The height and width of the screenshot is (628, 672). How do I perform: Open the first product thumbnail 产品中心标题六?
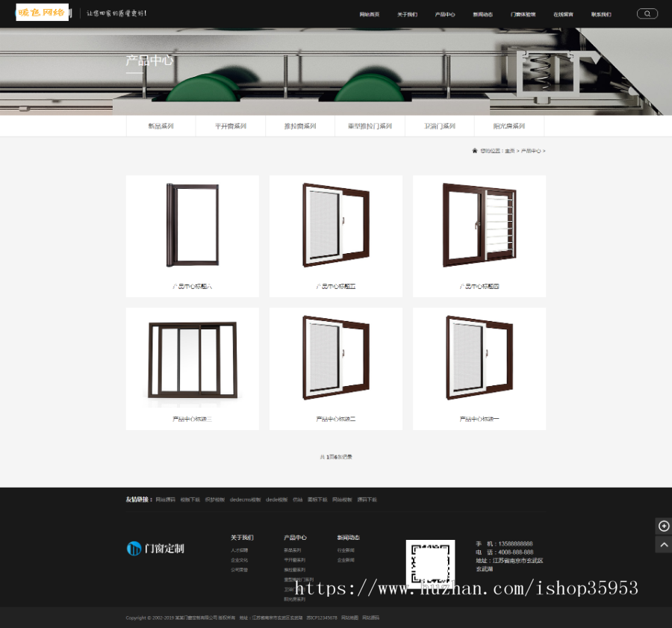[193, 226]
